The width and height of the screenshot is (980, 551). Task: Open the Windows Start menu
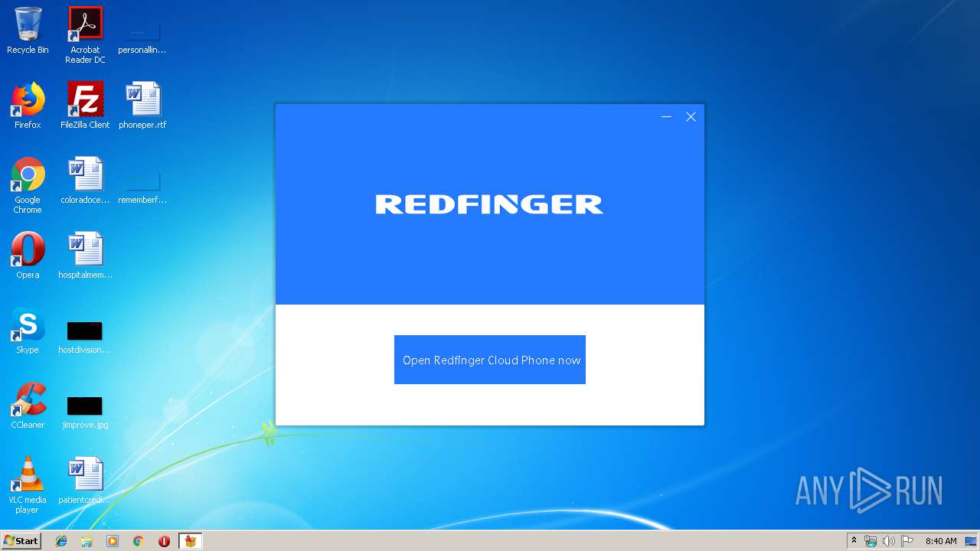coord(21,540)
